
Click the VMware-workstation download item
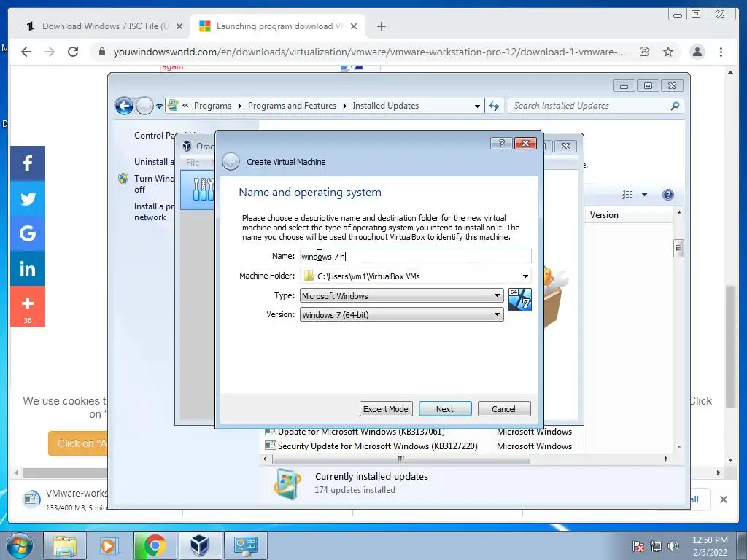[x=65, y=499]
